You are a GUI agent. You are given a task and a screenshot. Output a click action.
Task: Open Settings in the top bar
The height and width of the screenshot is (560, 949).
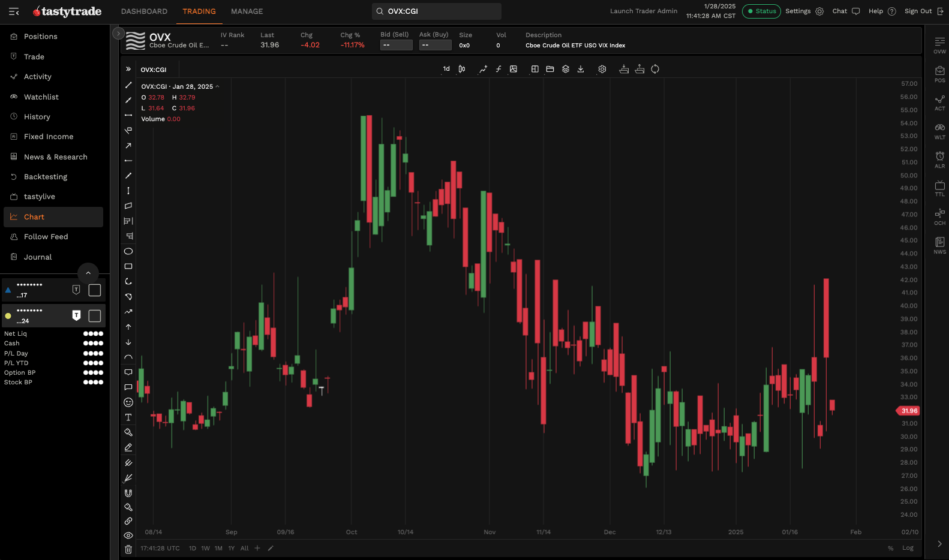(x=804, y=11)
